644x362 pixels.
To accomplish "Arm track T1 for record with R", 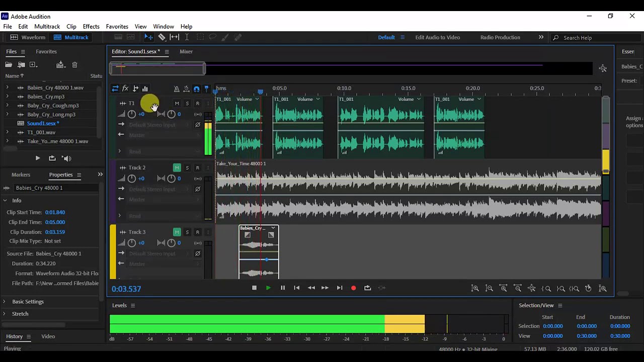I will pos(197,104).
